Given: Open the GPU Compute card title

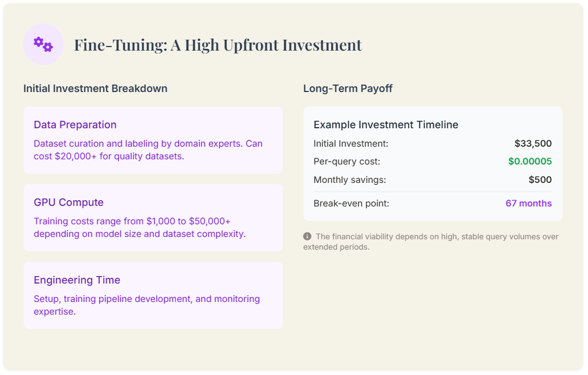Looking at the screenshot, I should pyautogui.click(x=69, y=202).
